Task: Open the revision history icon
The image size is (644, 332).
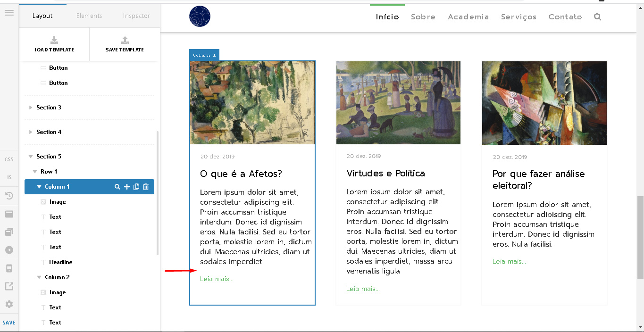Action: coord(9,196)
